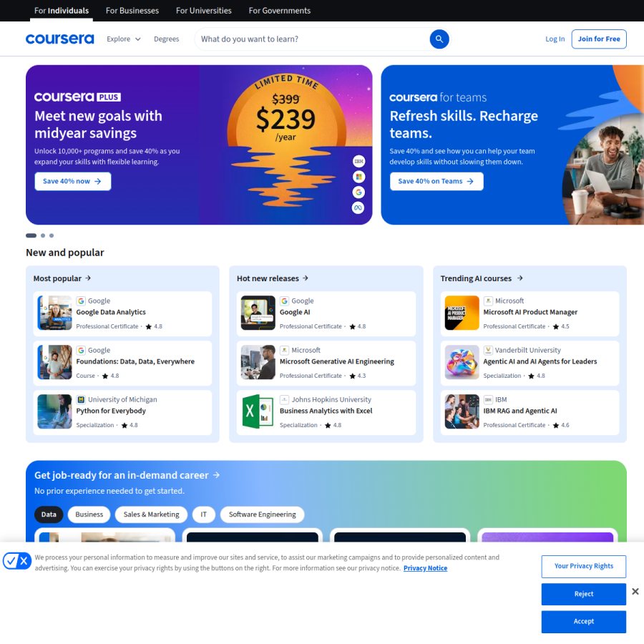
Task: Click the Hot new releases heading
Action: [268, 278]
